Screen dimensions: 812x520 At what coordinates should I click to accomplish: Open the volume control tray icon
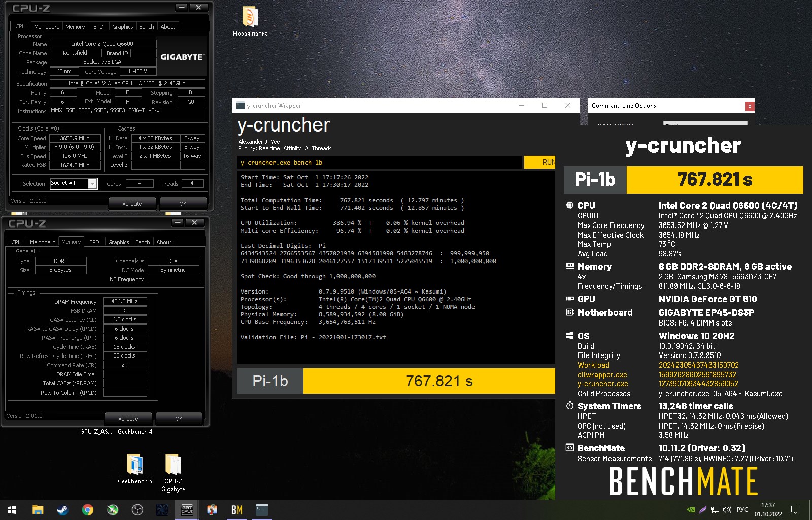(x=727, y=510)
